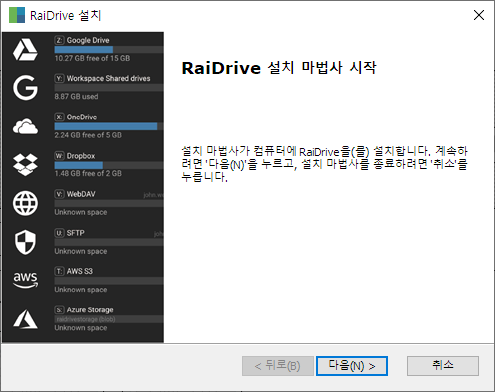This screenshot has height=392, width=495.
Task: Click the X: drive letter badge
Action: [x=59, y=117]
